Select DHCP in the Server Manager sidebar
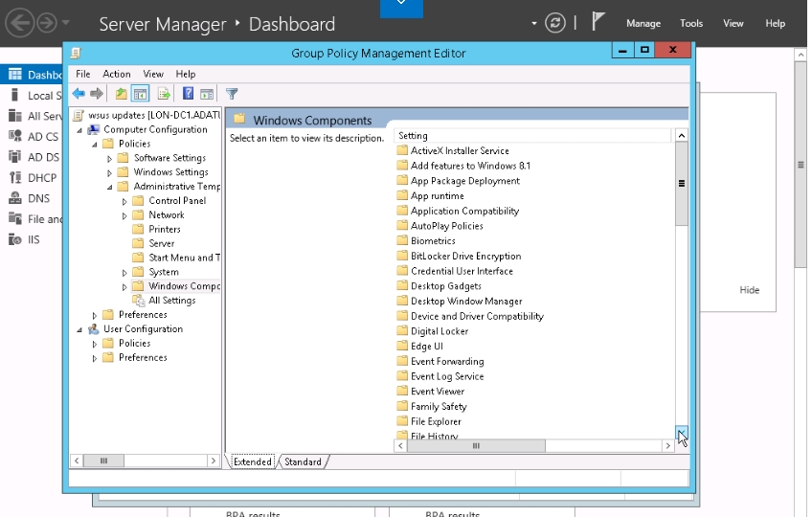The image size is (812, 517). pos(42,177)
